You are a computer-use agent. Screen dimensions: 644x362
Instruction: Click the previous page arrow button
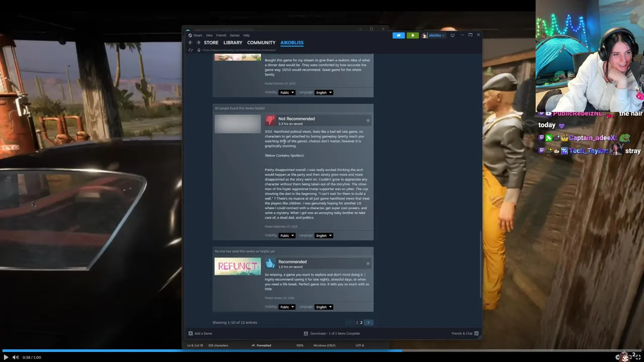point(350,323)
